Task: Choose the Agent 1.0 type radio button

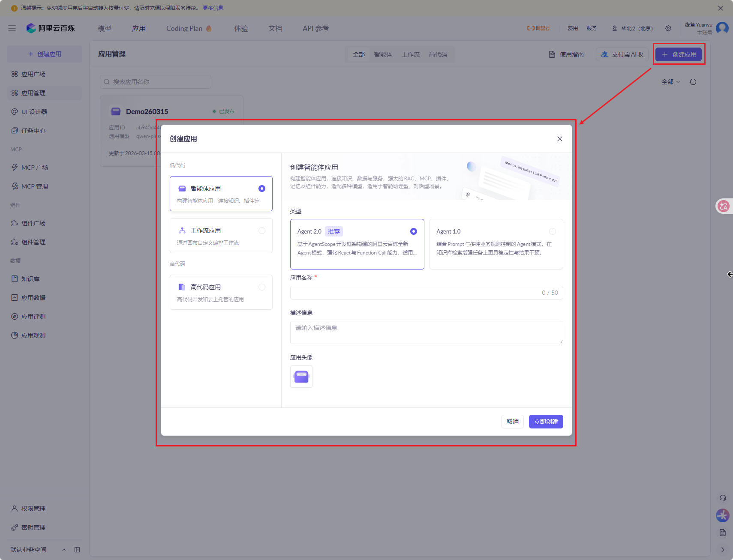Action: [x=552, y=231]
